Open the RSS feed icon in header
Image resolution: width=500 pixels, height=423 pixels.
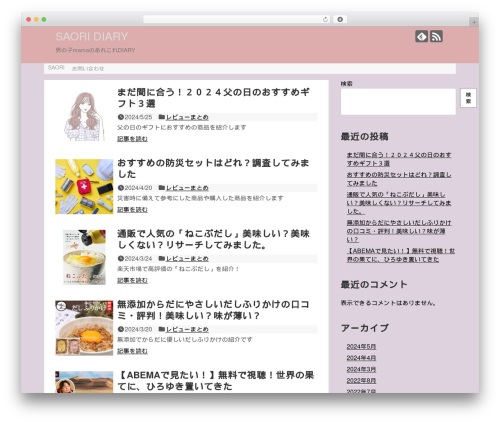436,36
